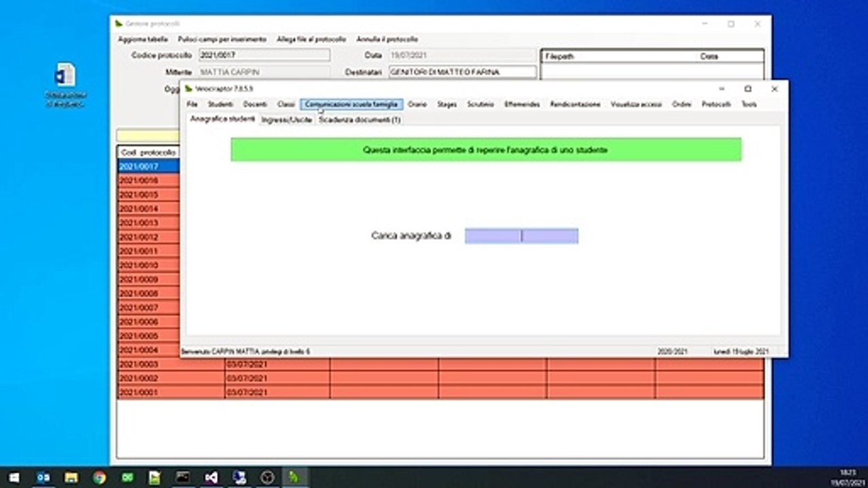868x488 pixels.
Task: Select protocol row 2021/0010
Action: pos(149,265)
